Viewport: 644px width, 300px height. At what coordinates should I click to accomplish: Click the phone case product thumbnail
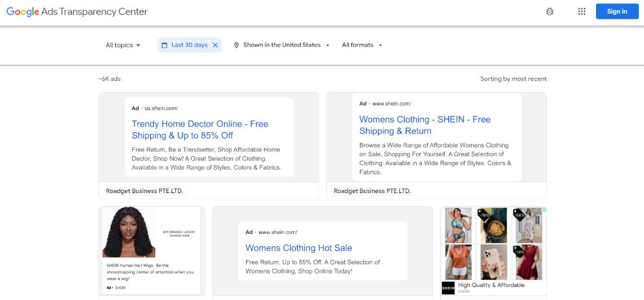click(x=493, y=262)
